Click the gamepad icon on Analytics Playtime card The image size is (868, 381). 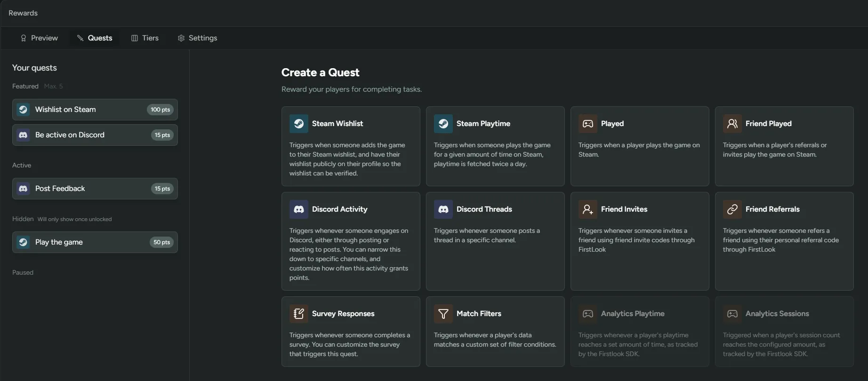tap(588, 314)
